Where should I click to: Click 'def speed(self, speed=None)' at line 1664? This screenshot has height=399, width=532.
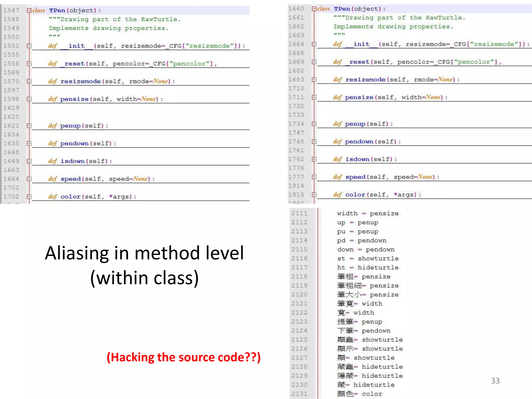point(102,179)
